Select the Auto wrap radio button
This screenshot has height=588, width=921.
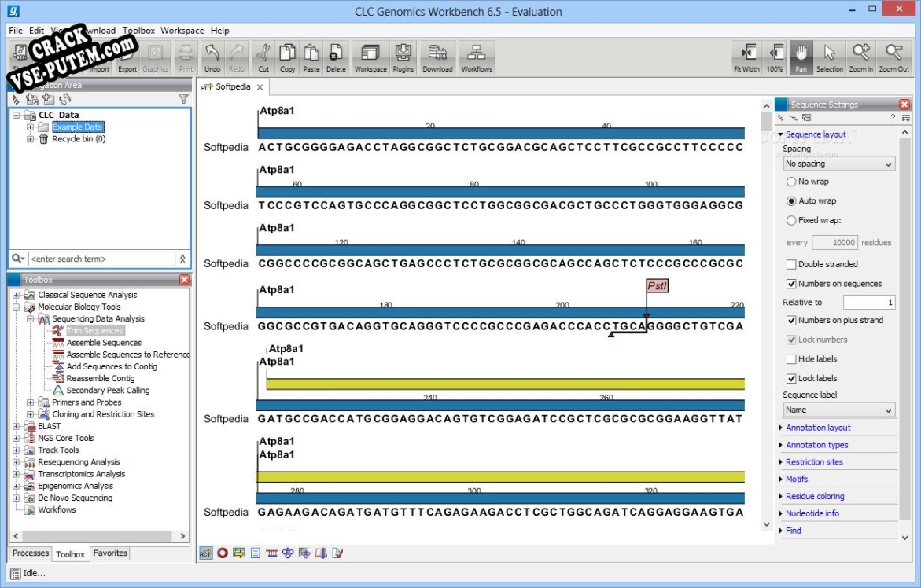pyautogui.click(x=791, y=200)
